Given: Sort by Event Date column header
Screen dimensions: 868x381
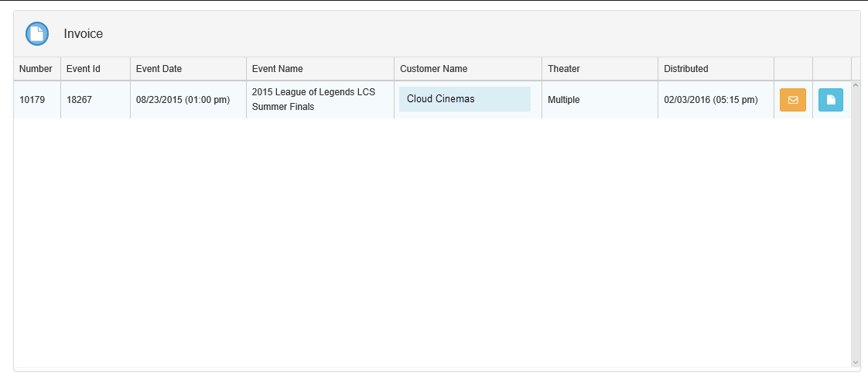Looking at the screenshot, I should (x=159, y=69).
